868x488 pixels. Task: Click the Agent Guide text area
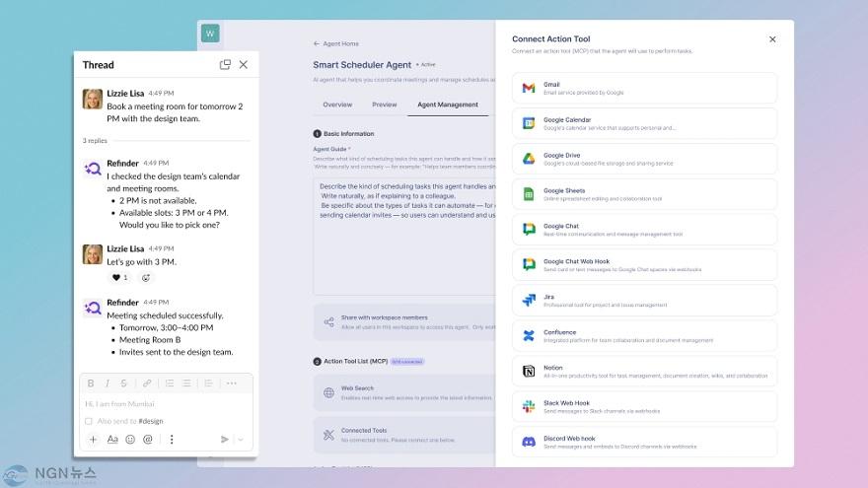tap(404, 237)
